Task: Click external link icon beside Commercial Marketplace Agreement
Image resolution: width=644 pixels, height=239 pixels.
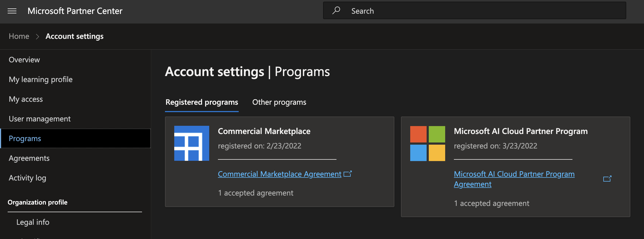Action: pyautogui.click(x=347, y=174)
